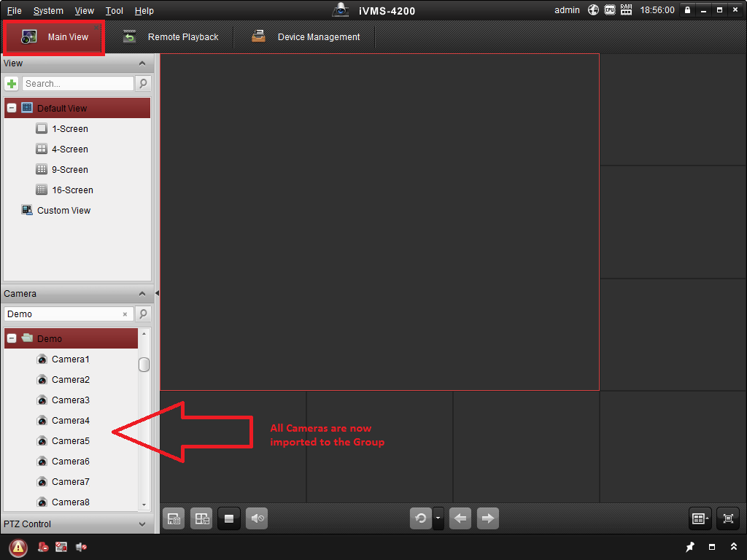Open the window division layout dropdown

tap(700, 519)
